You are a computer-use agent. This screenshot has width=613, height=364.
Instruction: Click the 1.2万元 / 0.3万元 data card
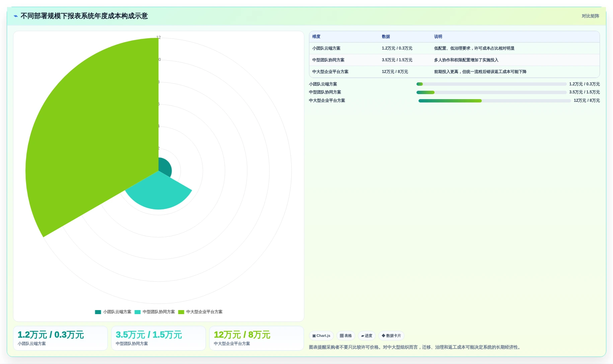pyautogui.click(x=60, y=338)
